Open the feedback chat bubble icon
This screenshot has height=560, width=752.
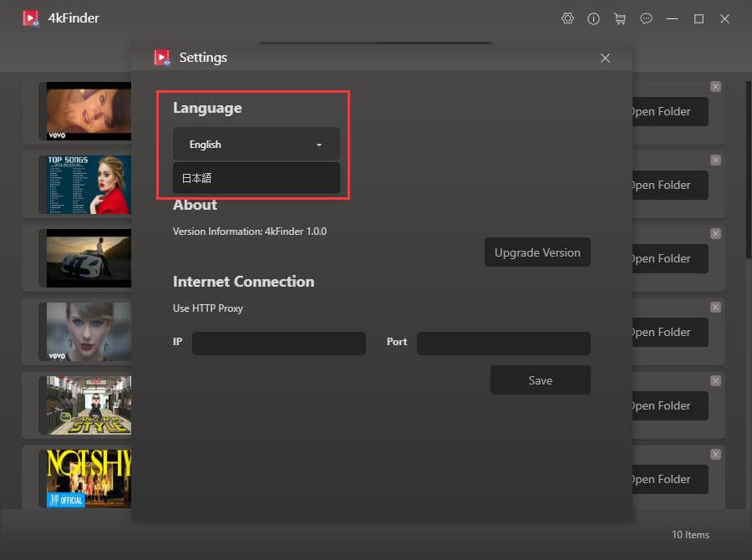pyautogui.click(x=646, y=18)
